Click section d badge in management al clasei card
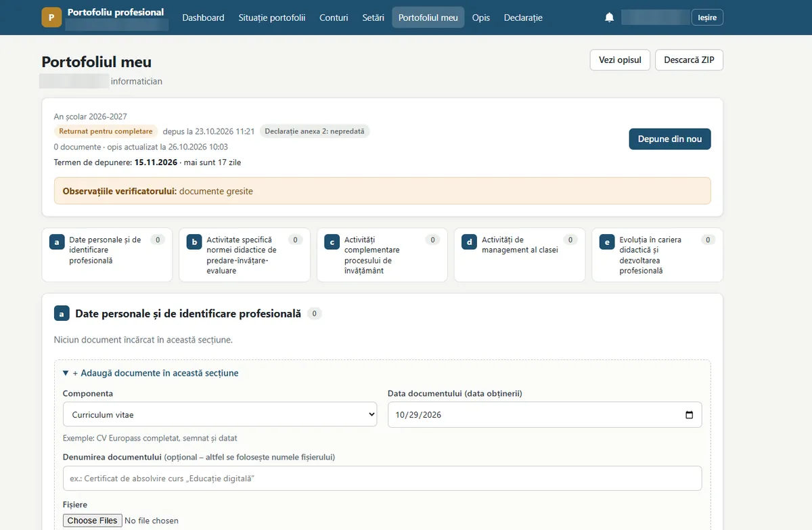Image resolution: width=812 pixels, height=530 pixels. click(x=470, y=242)
